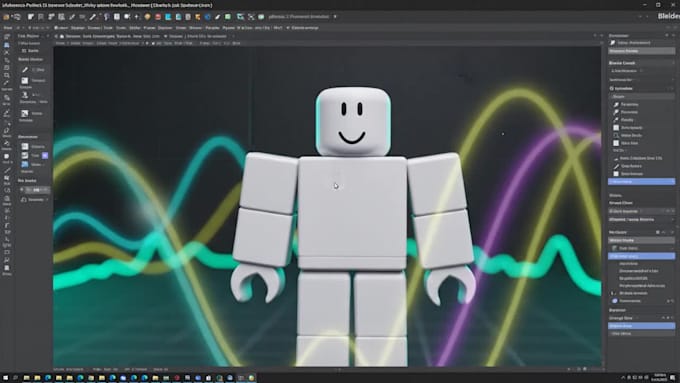Viewport: 680px width, 383px height.
Task: Open the green chat bubble icon in toolbar
Action: tap(261, 16)
